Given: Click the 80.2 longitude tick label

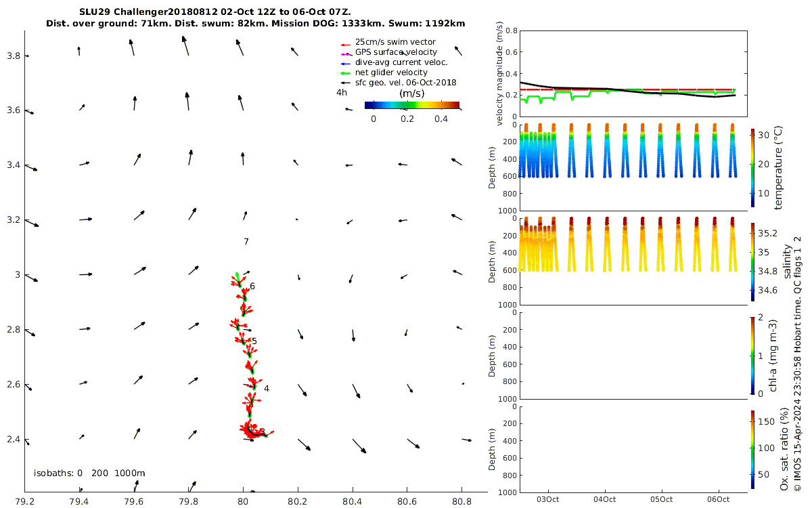Looking at the screenshot, I should 298,502.
